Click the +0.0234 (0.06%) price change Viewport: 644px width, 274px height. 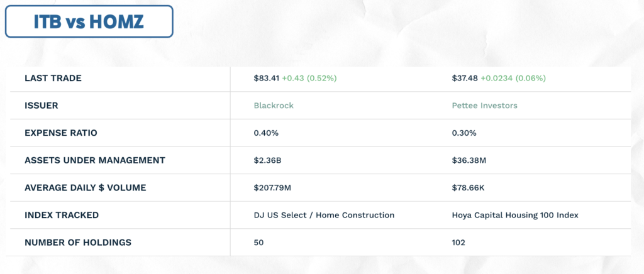pyautogui.click(x=513, y=78)
